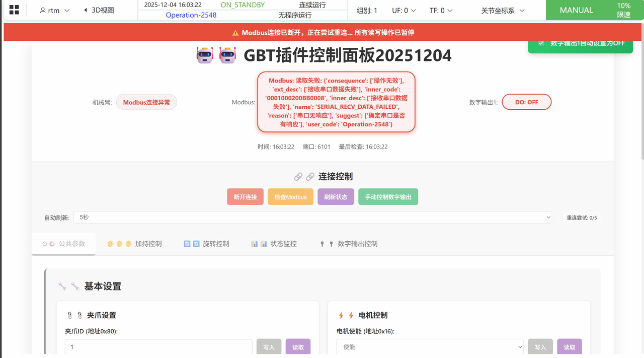The width and height of the screenshot is (644, 358).
Task: Expand the 自动刷新 5秒 dropdown
Action: [x=312, y=218]
